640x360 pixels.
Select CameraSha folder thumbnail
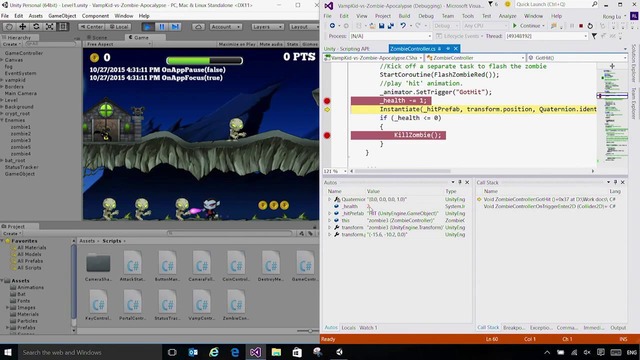pyautogui.click(x=98, y=264)
